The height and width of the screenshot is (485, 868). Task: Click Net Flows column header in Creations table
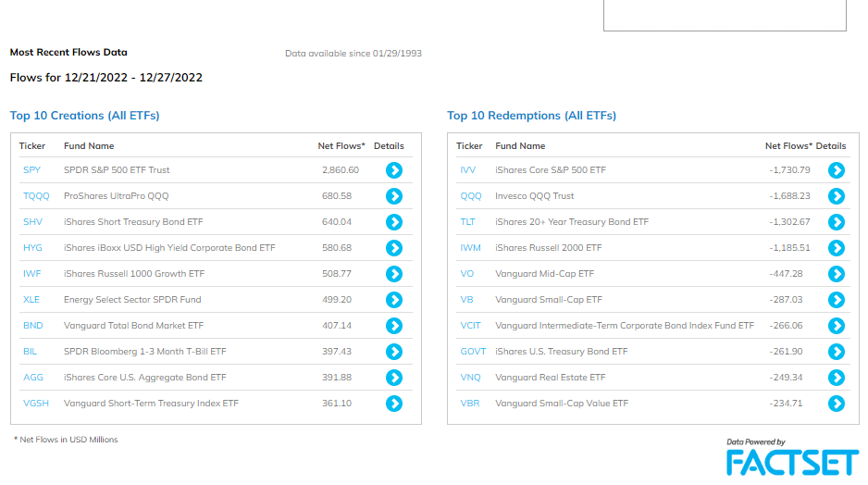coord(341,146)
